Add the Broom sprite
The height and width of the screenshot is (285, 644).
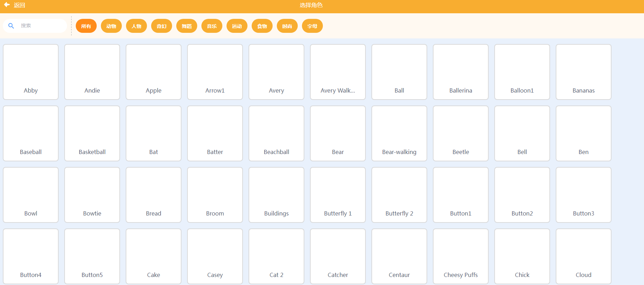(215, 195)
